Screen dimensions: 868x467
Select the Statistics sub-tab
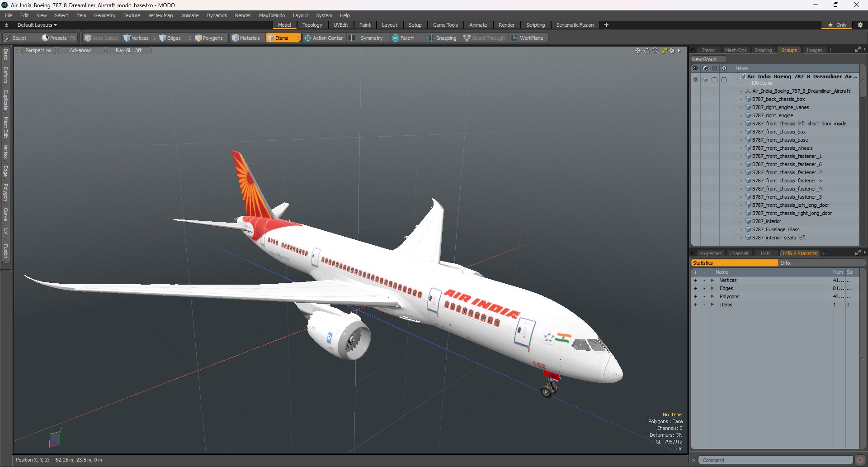734,263
